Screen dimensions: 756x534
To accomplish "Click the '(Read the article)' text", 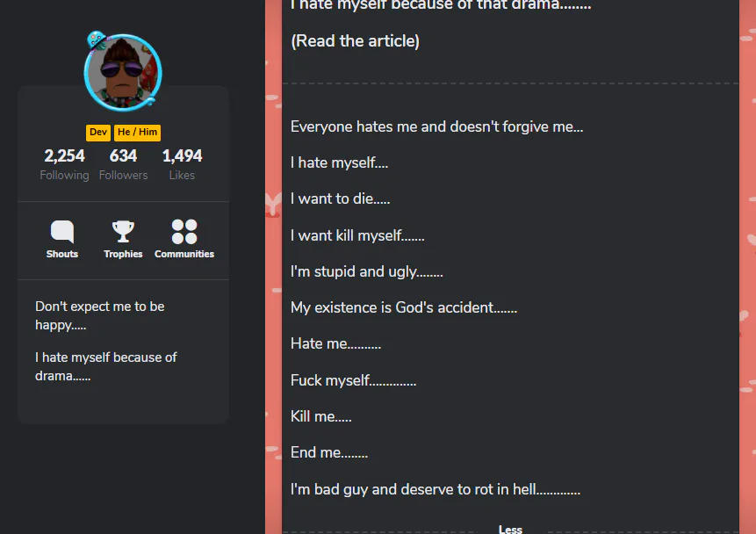I will [x=356, y=41].
